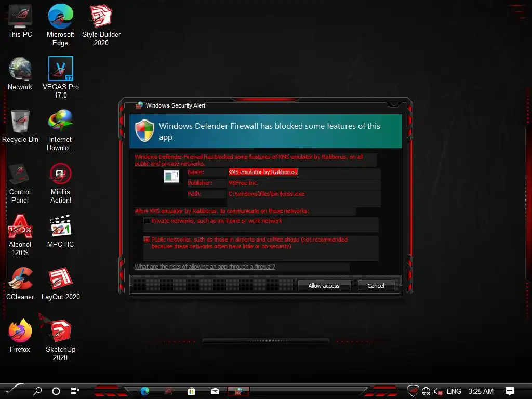Open Style Builder 2020 shortcut
This screenshot has height=399, width=532.
tap(101, 25)
